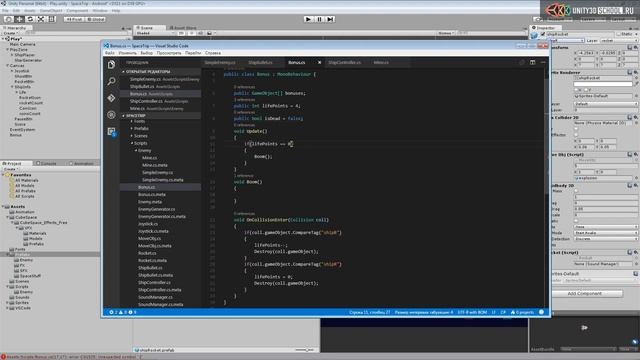This screenshot has width=640, height=360.
Task: Step one frame forward in Unity
Action: (330, 19)
